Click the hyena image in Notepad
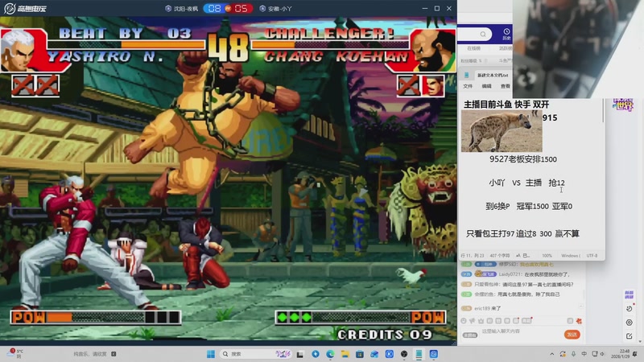Screen dimensions: 644x362 coord(502,131)
